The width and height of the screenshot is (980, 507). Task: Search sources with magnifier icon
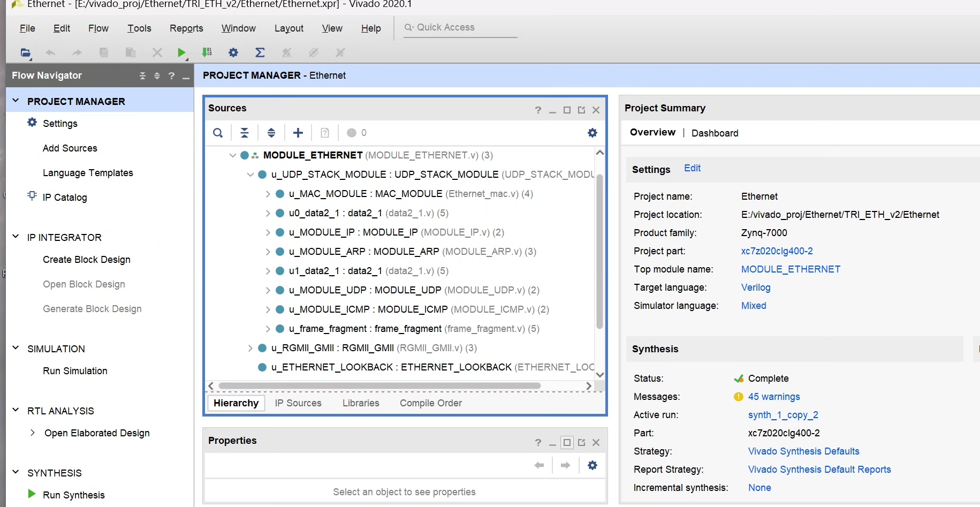coord(218,133)
